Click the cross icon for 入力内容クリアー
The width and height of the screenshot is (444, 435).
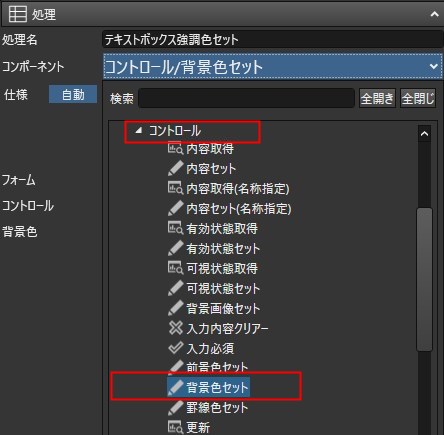tap(175, 328)
